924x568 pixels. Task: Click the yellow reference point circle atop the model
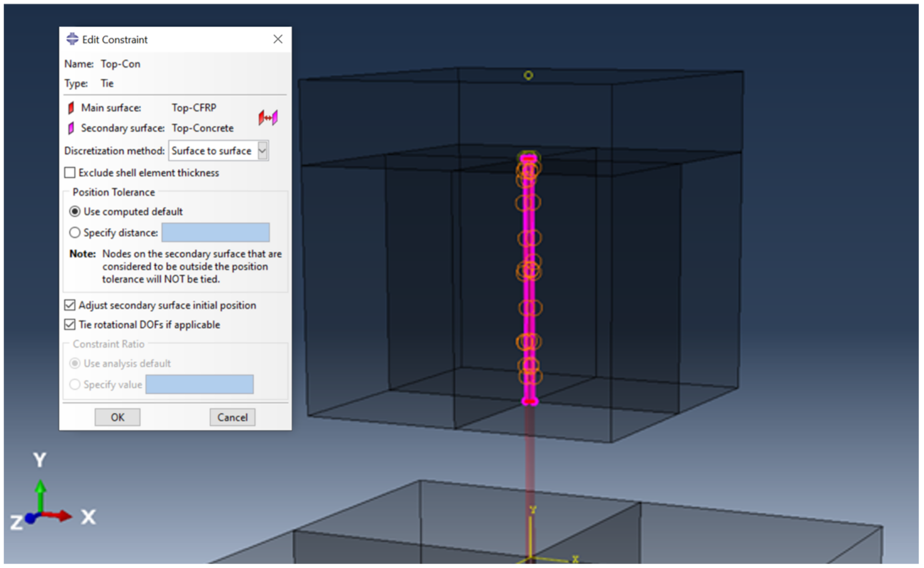point(528,75)
